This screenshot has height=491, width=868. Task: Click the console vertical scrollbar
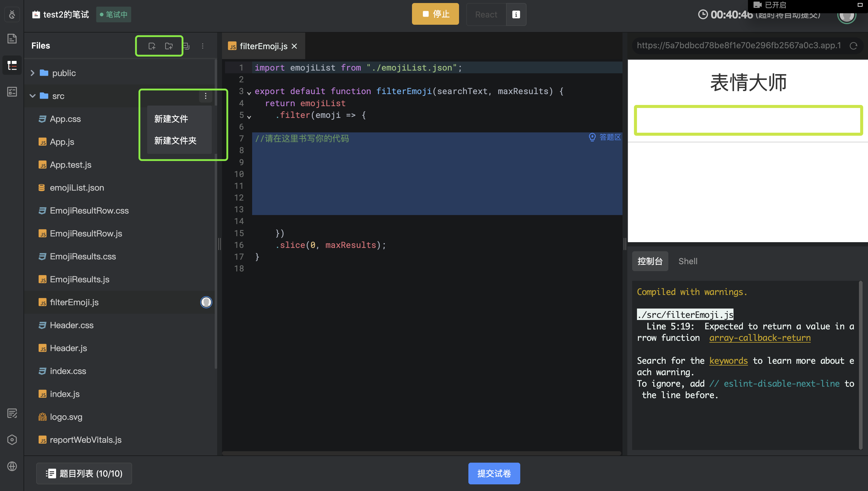pos(860,365)
